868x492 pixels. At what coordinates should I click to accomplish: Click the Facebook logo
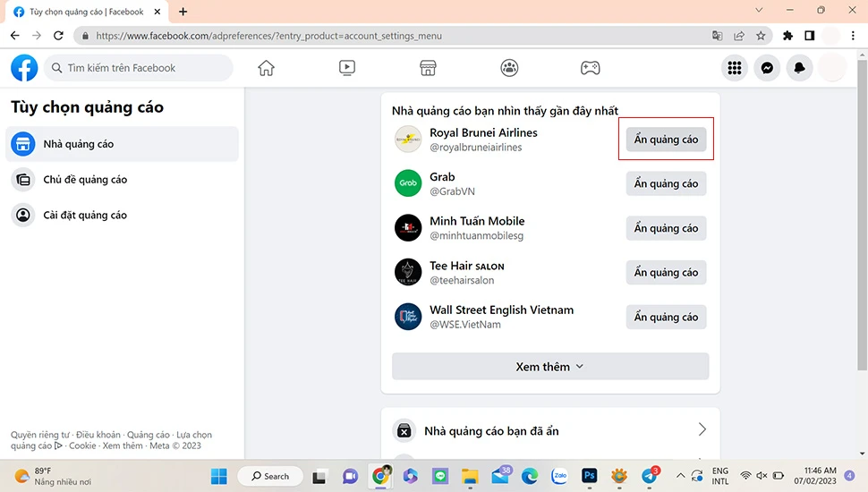pyautogui.click(x=24, y=68)
